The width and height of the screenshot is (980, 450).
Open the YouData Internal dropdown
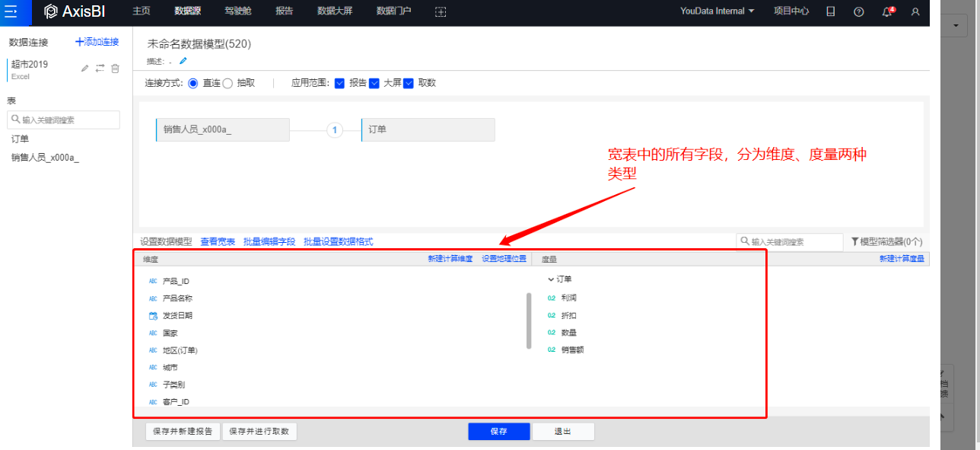pos(717,11)
